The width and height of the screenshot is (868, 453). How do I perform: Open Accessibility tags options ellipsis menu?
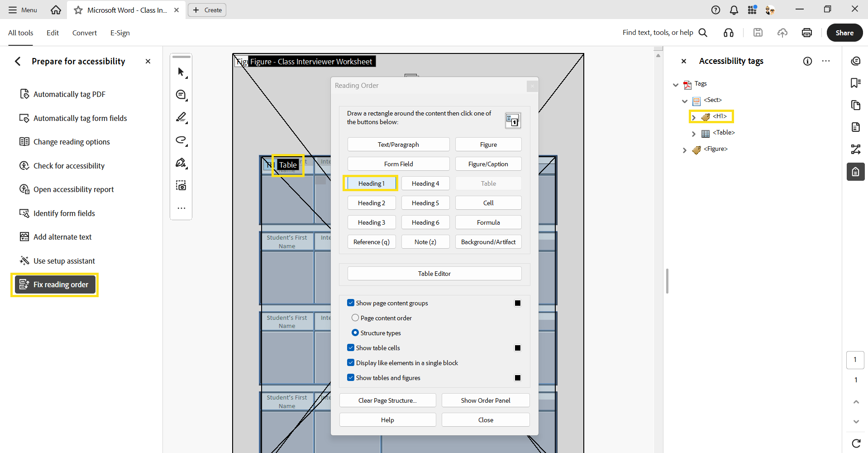[x=826, y=61]
